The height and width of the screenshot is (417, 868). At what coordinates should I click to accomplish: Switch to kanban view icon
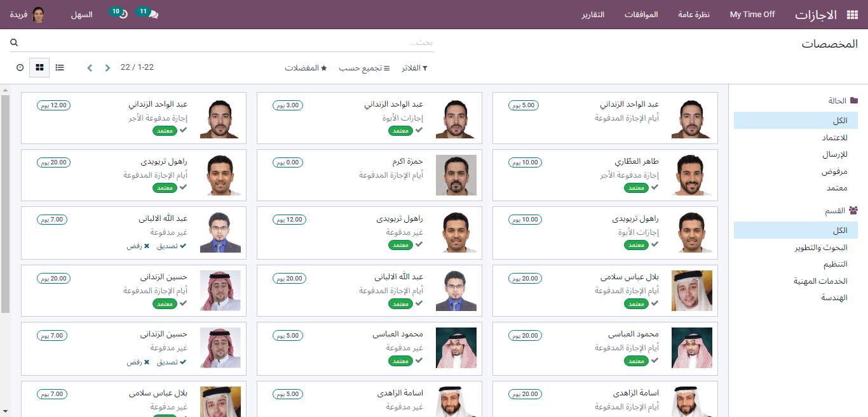39,67
